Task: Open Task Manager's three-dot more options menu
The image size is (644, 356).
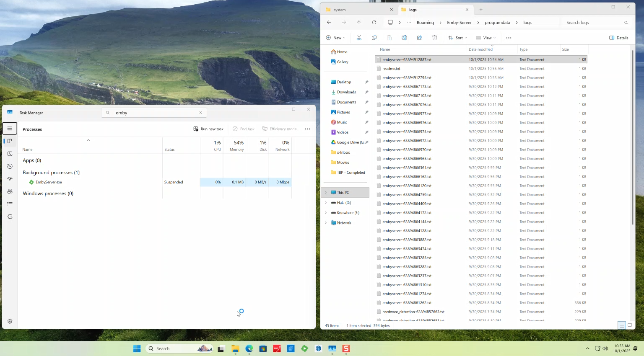Action: pyautogui.click(x=307, y=129)
